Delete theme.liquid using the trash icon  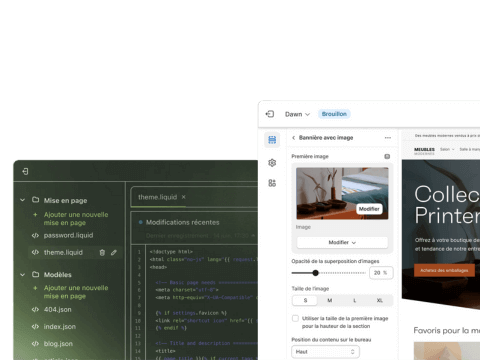[x=102, y=253]
